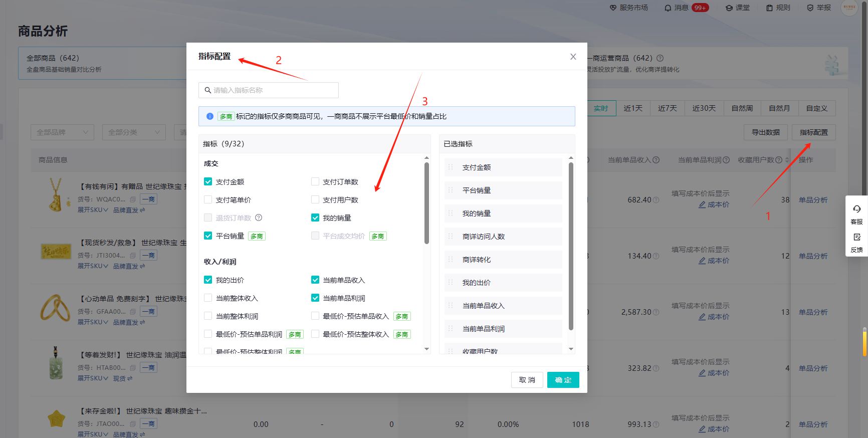The width and height of the screenshot is (868, 438).
Task: Open the 全部品牌 dropdown
Action: tap(62, 132)
